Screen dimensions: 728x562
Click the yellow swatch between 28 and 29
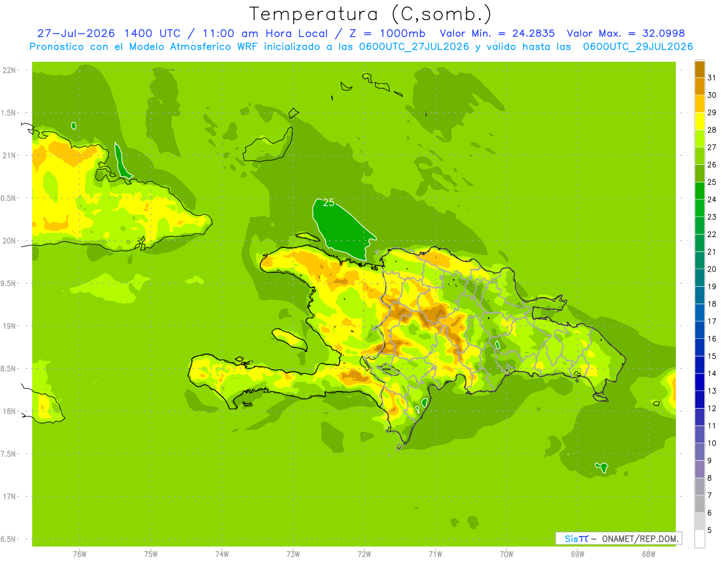(699, 121)
